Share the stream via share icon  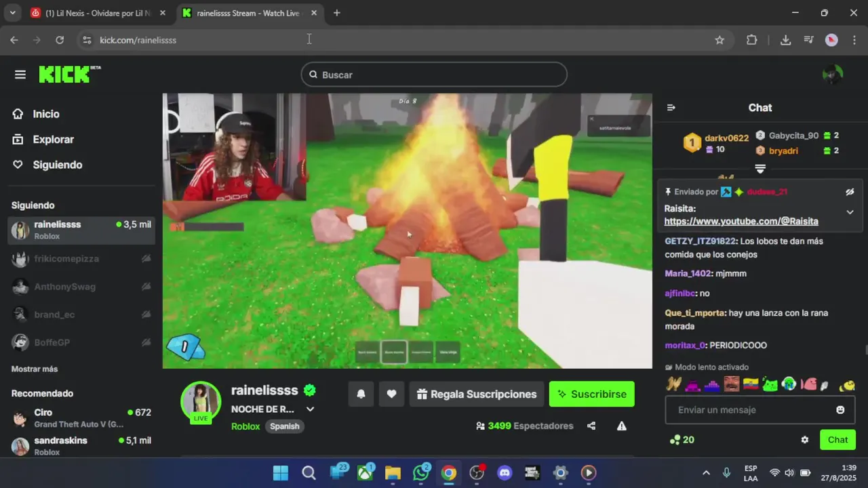pyautogui.click(x=591, y=426)
